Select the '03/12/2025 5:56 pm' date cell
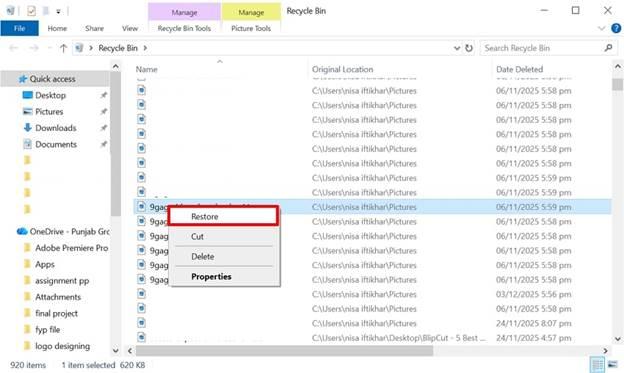The height and width of the screenshot is (373, 624). point(533,294)
